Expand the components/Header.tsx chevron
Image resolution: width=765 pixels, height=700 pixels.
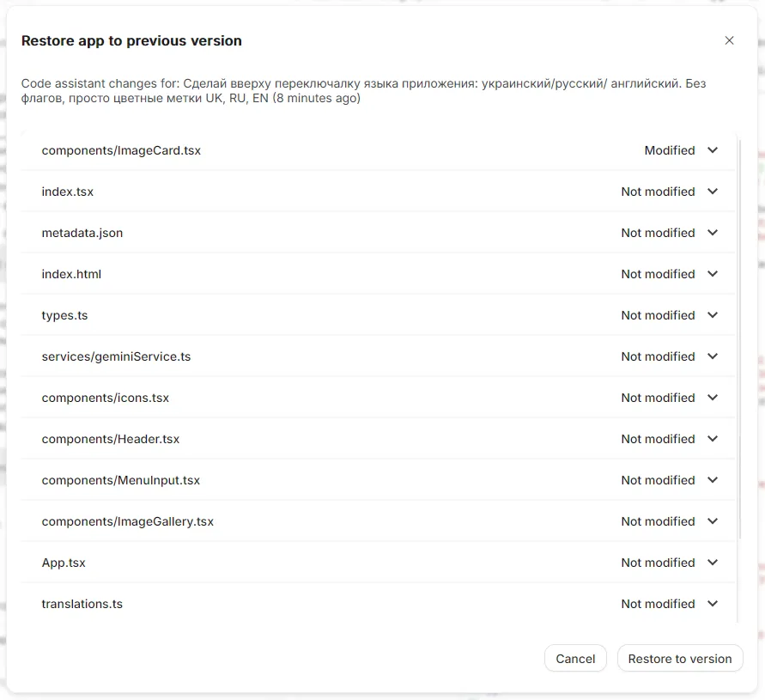point(713,439)
